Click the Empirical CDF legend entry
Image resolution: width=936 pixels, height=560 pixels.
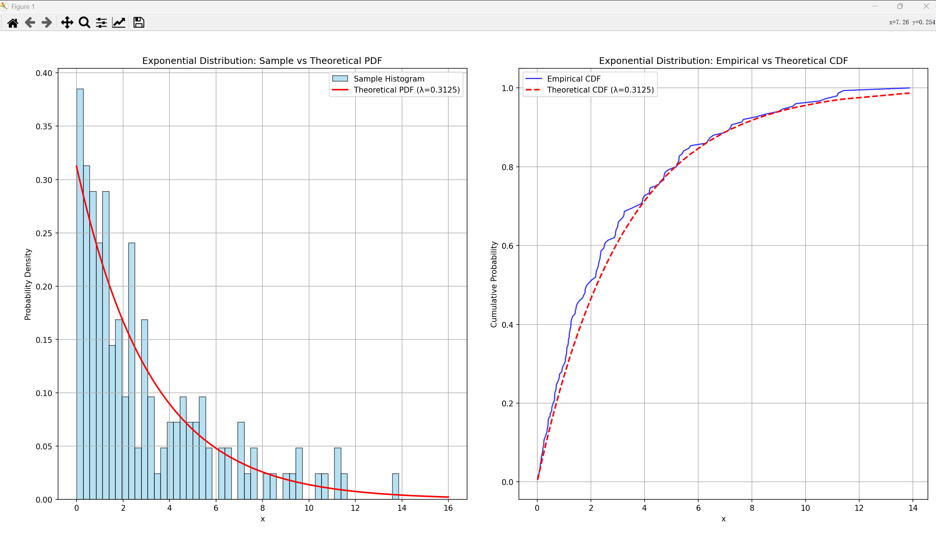[573, 79]
